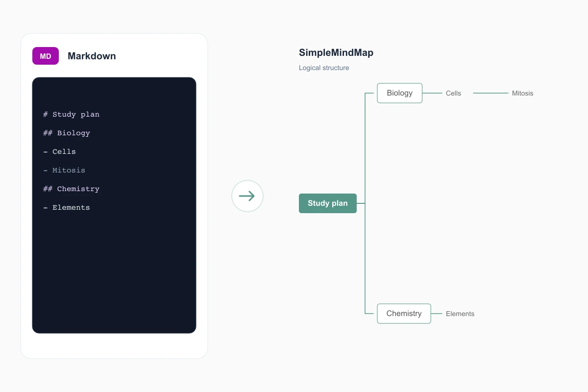Screen dimensions: 588x392
Task: Click the '- Cells' code line
Action: [x=59, y=151]
